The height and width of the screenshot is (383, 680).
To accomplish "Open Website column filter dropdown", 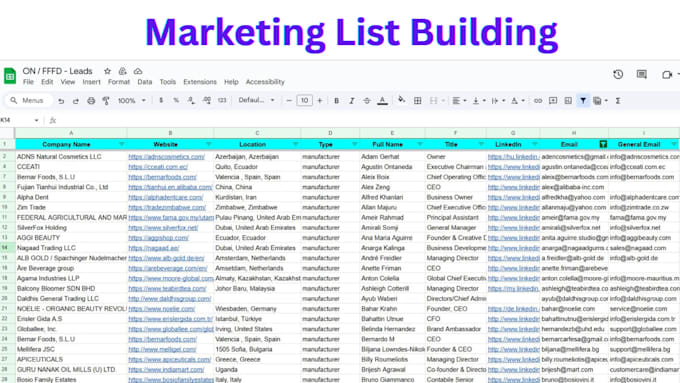I will point(209,144).
